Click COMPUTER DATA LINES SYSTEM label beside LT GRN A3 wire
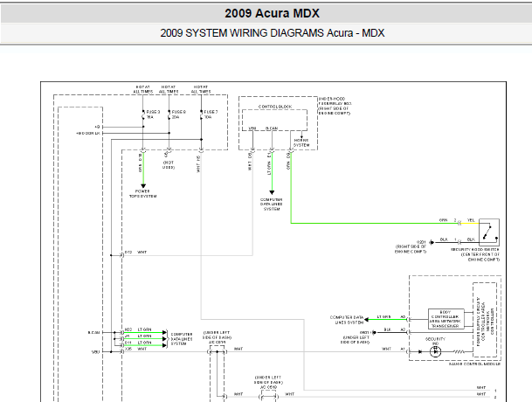 click(x=347, y=320)
